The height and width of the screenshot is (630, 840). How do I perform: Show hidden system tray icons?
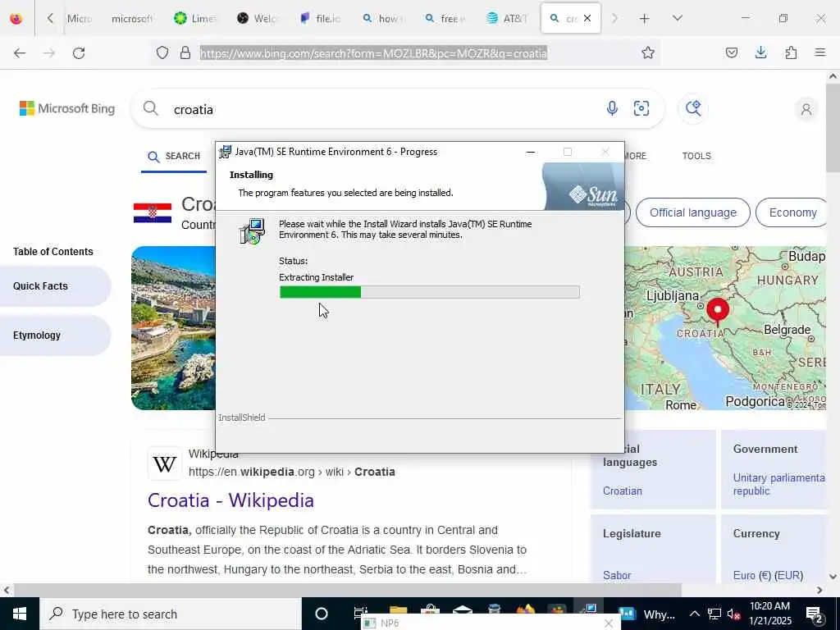pyautogui.click(x=694, y=614)
